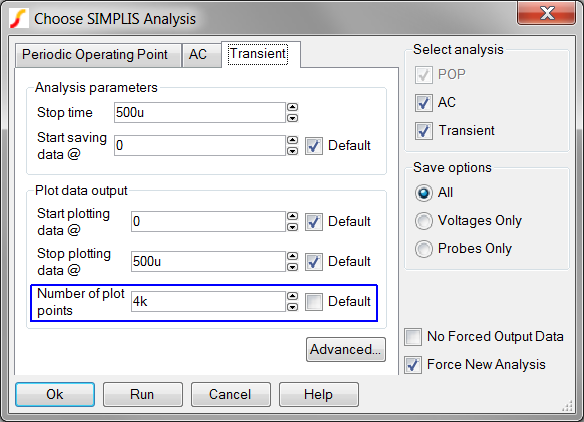Toggle Force New Analysis checkbox
Screen dimensions: 584x422
pyautogui.click(x=413, y=365)
